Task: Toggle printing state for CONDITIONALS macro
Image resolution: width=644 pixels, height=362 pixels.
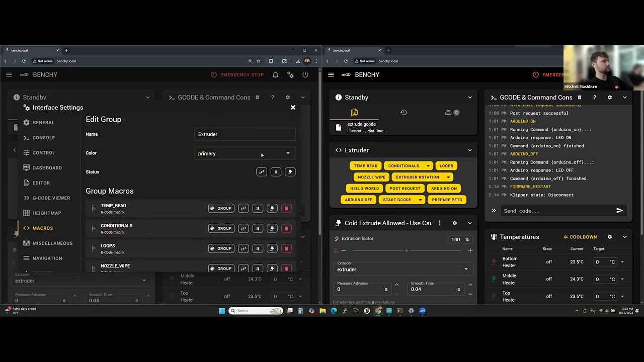Action: click(272, 228)
